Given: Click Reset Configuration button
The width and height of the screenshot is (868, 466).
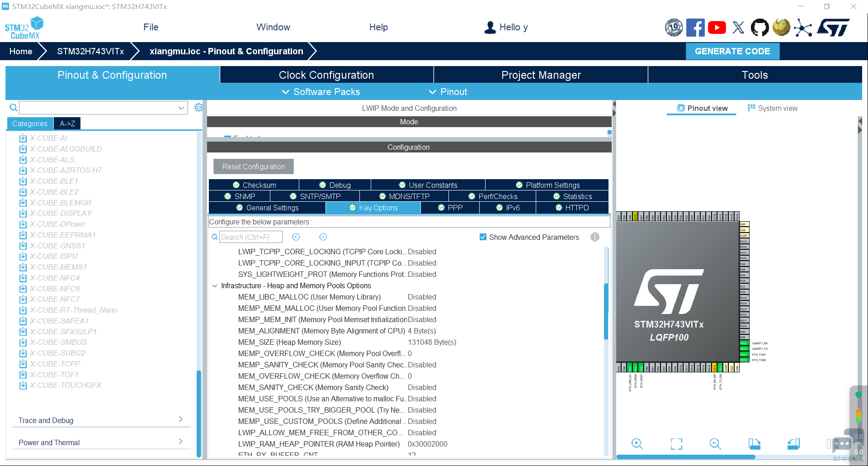Looking at the screenshot, I should click(253, 166).
